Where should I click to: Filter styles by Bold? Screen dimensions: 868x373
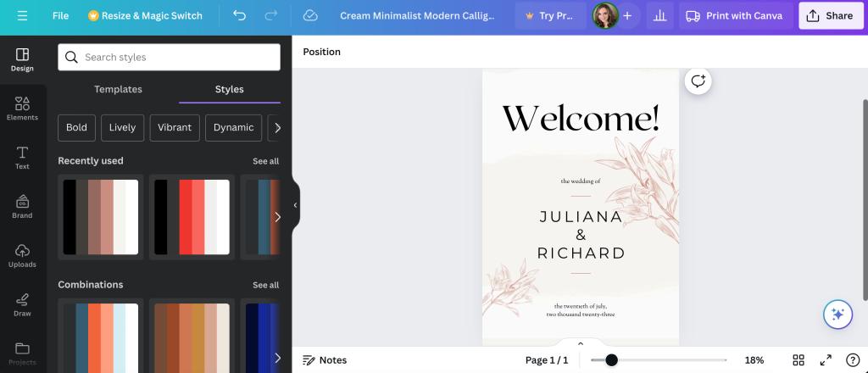click(x=76, y=127)
